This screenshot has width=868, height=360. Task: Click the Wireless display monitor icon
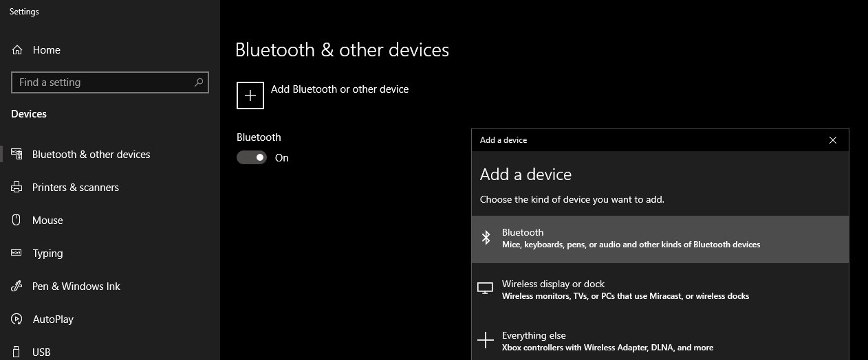tap(486, 289)
